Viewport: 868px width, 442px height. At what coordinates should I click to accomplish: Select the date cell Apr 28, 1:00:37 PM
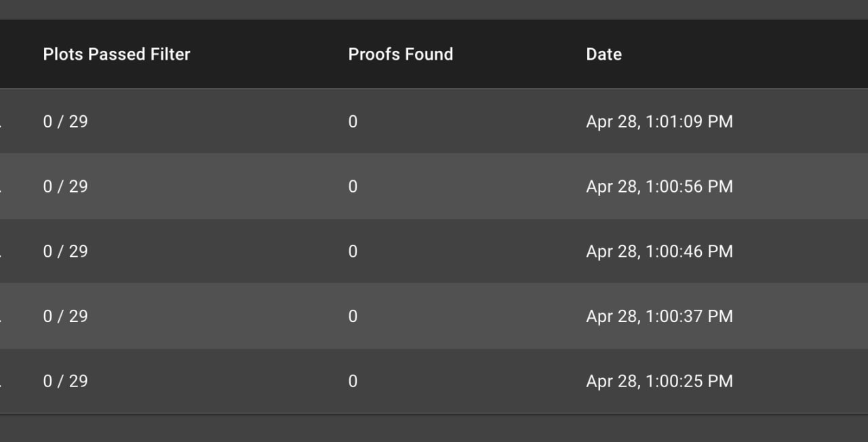(x=659, y=317)
